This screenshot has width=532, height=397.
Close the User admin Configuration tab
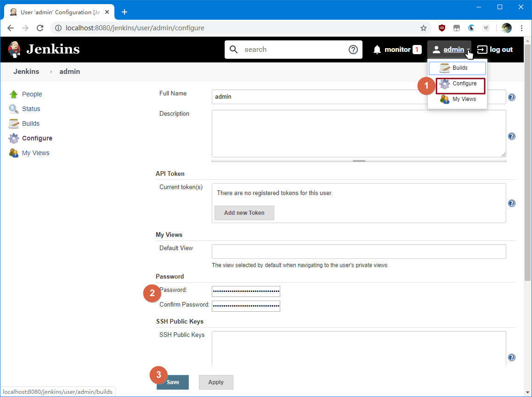[x=107, y=12]
